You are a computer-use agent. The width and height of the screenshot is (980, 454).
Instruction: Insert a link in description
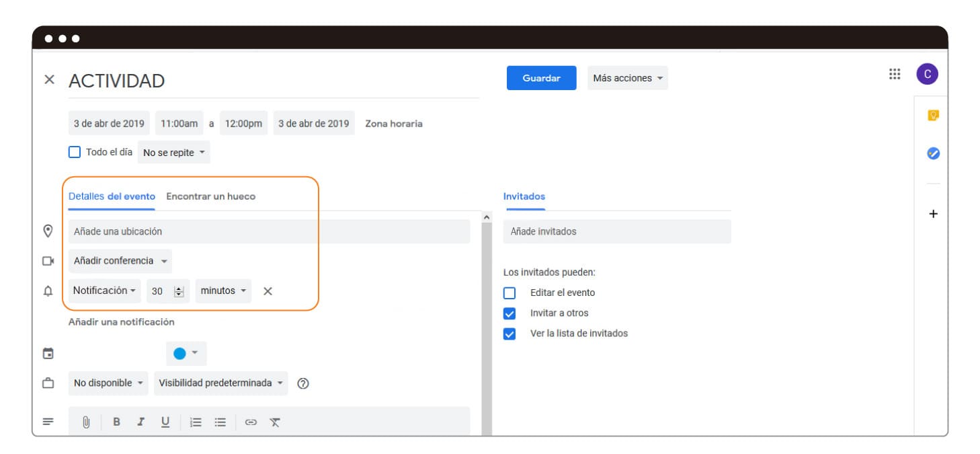[251, 422]
